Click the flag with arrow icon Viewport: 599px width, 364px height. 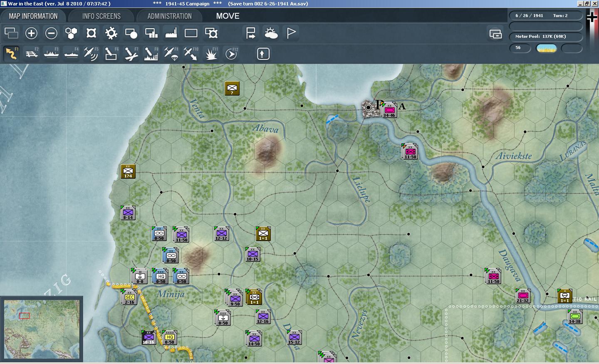251,33
